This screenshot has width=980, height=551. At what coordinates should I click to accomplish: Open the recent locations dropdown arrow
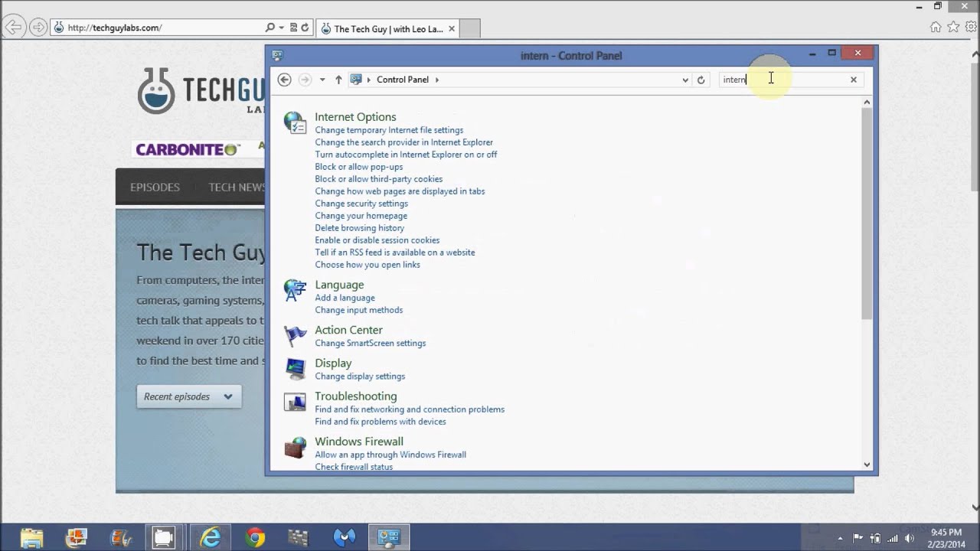(x=322, y=80)
